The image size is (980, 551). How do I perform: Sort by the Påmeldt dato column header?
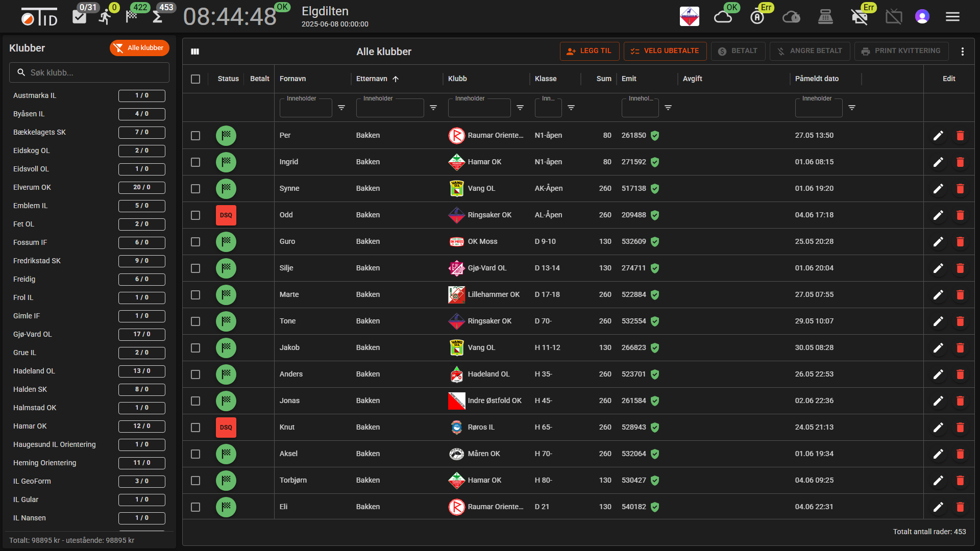[x=817, y=79]
